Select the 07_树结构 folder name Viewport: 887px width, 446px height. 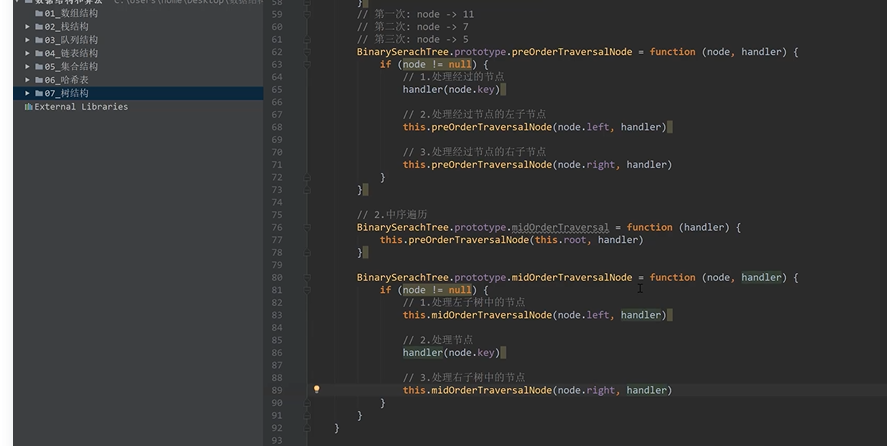tap(67, 93)
